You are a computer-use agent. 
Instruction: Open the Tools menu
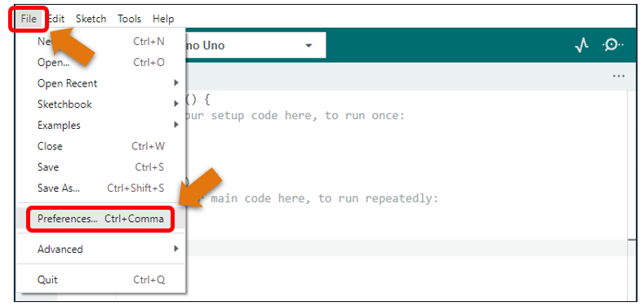tap(130, 19)
